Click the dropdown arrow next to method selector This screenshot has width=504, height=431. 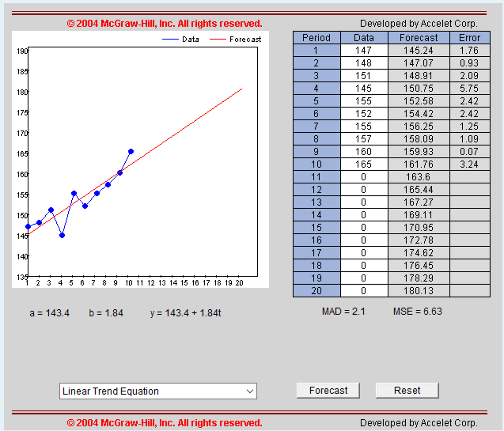pos(250,391)
